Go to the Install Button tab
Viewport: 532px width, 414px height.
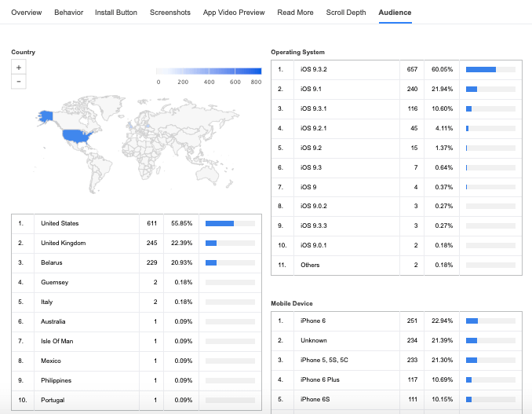click(x=116, y=13)
